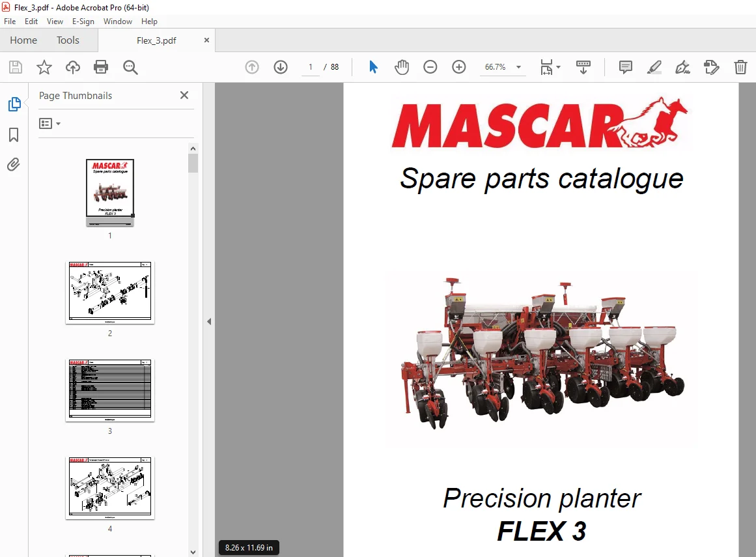Click the page number input field
Image resolution: width=756 pixels, height=557 pixels.
click(x=311, y=67)
